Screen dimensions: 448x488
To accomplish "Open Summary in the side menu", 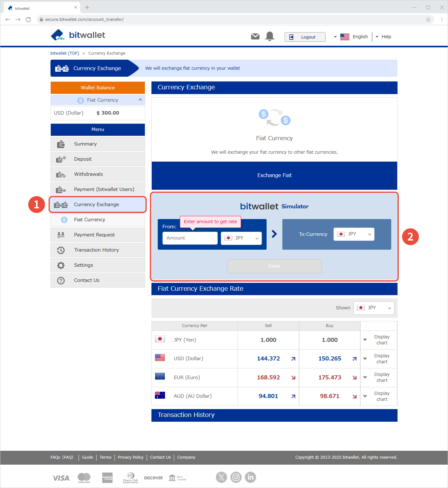I will (98, 144).
